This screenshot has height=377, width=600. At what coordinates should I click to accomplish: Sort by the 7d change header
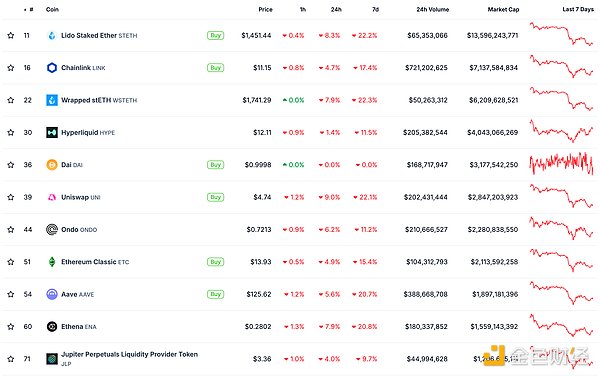[375, 9]
